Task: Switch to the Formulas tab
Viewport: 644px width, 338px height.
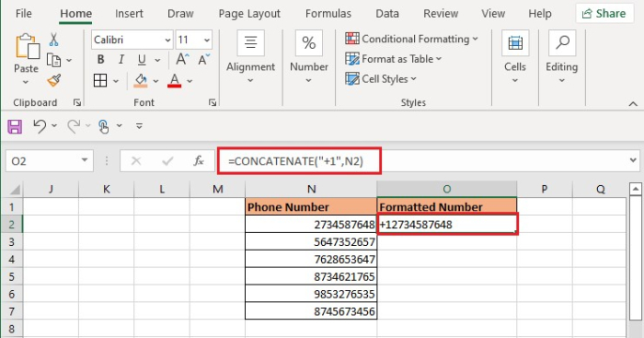Action: click(x=328, y=14)
